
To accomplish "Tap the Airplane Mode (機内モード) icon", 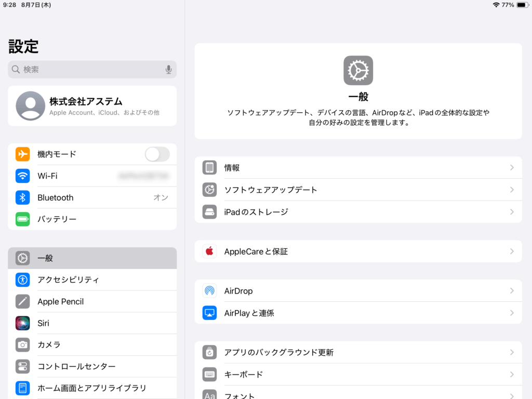I will pyautogui.click(x=23, y=154).
